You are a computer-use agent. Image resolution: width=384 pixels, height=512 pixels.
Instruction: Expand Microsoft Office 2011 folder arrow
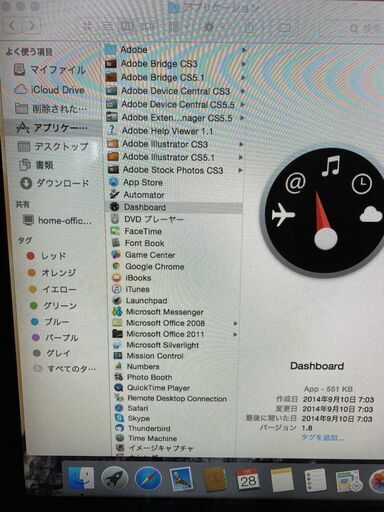tap(236, 334)
